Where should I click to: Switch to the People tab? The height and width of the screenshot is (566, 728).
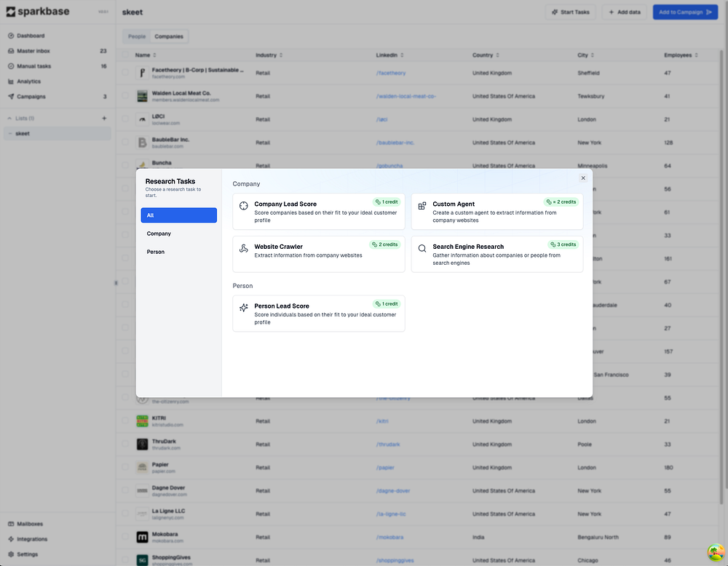point(137,36)
